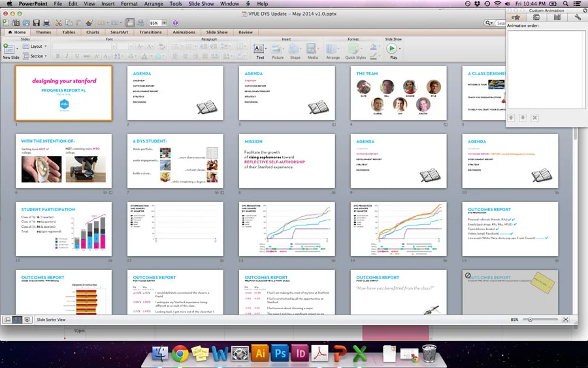Viewport: 588px width, 368px height.
Task: Open the zoom 85% dropdown in toolbar
Action: [x=164, y=23]
